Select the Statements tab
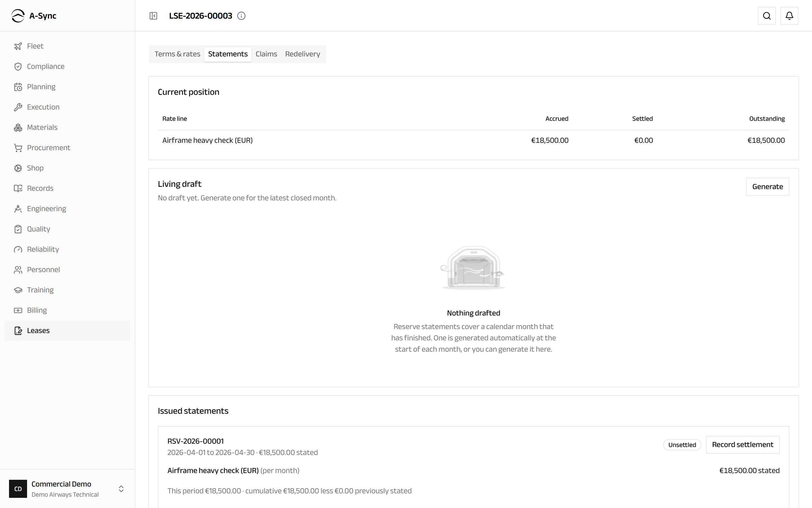Viewport: 812px width, 508px height. point(228,54)
